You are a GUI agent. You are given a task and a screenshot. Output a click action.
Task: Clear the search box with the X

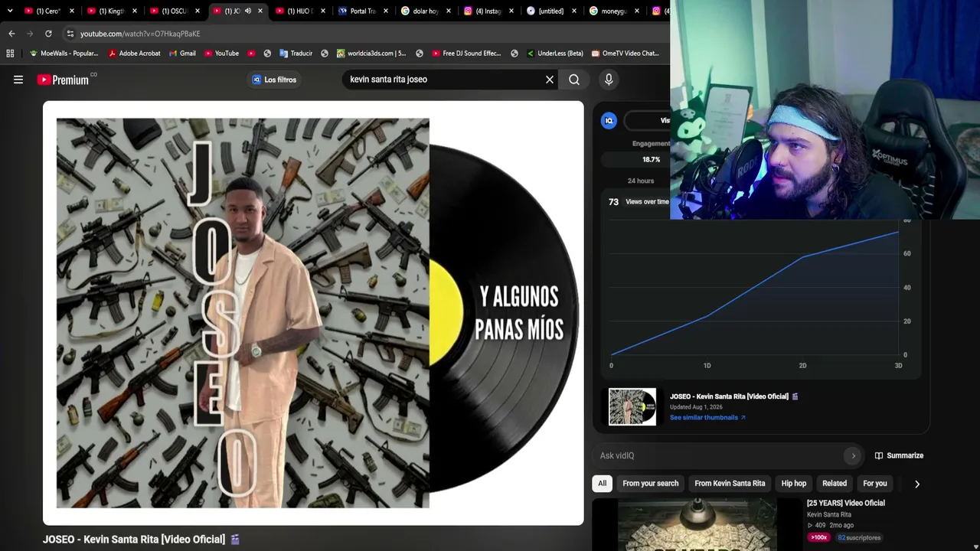(x=550, y=80)
